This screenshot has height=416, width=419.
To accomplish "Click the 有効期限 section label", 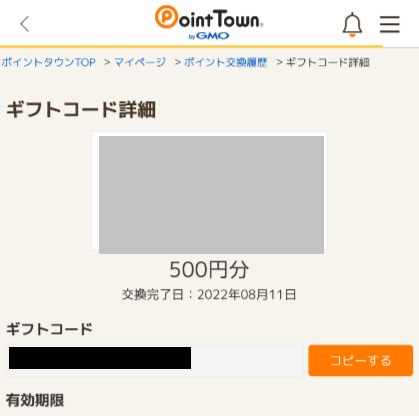I will (x=35, y=400).
